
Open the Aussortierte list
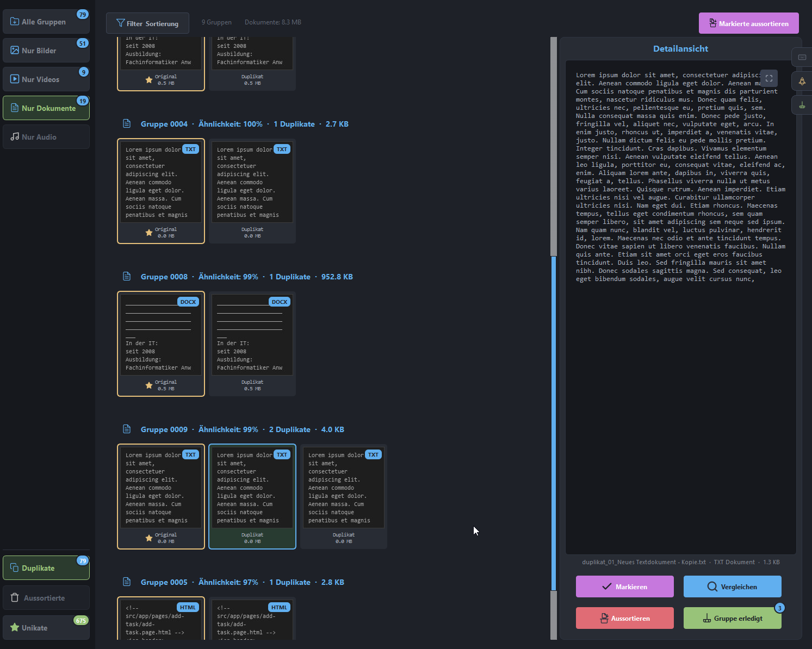tap(46, 598)
